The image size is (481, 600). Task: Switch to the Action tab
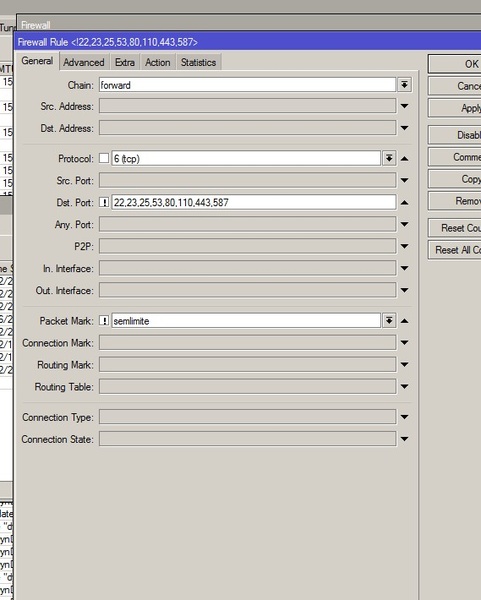point(158,62)
